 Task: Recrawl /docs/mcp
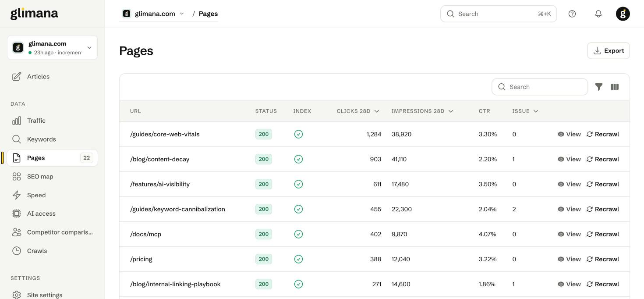click(x=603, y=234)
